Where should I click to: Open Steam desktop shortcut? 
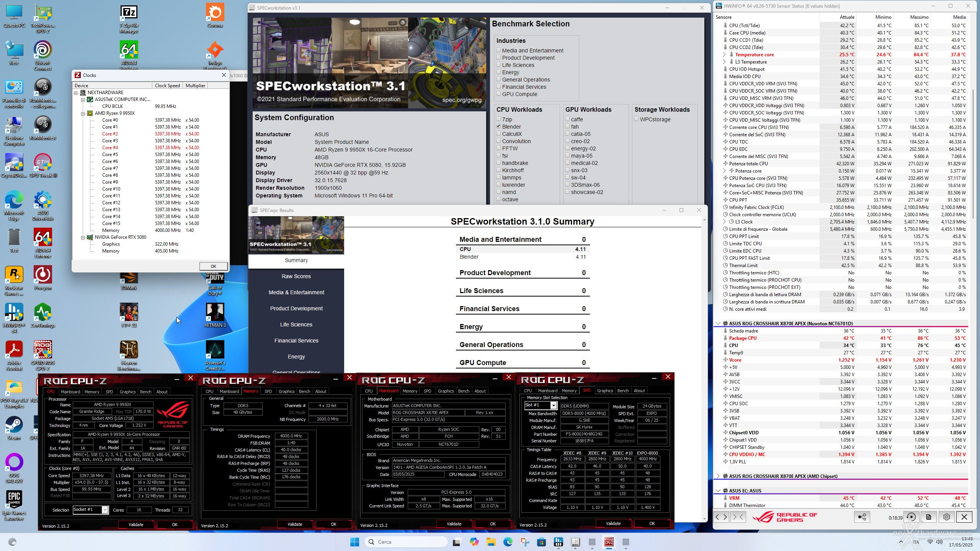(14, 428)
